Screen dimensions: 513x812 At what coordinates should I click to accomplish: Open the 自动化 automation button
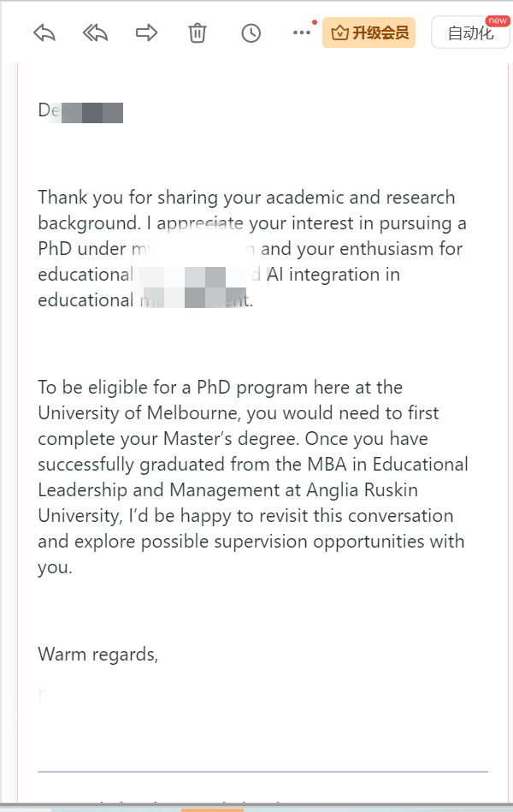coord(470,33)
